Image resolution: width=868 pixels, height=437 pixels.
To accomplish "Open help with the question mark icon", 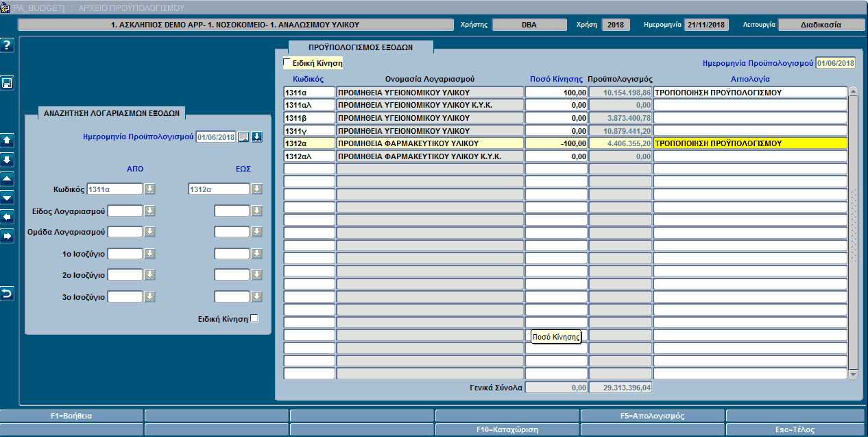I will (x=7, y=46).
